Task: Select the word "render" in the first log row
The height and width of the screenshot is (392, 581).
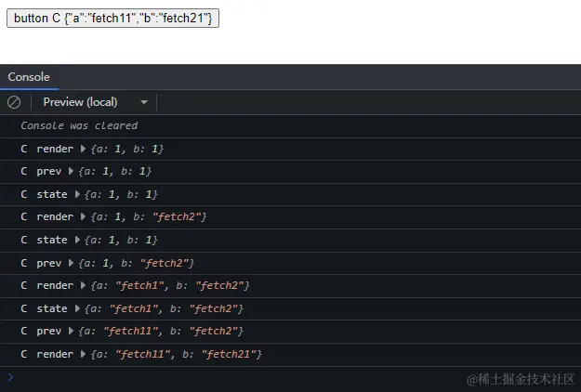Action: pos(55,149)
